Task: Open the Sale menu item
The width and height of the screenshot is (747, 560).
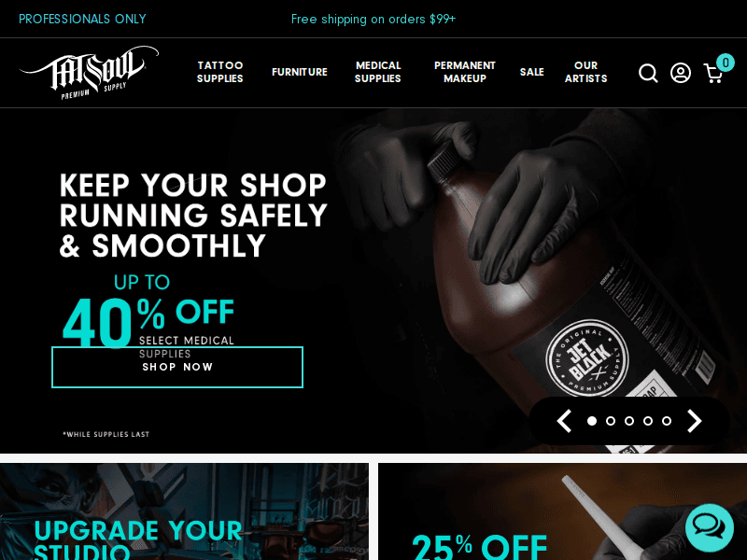Action: coord(531,72)
